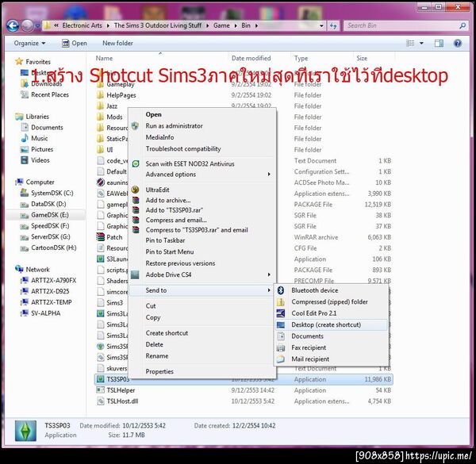Click the New folder toolbar button
The image size is (476, 464).
pos(117,44)
